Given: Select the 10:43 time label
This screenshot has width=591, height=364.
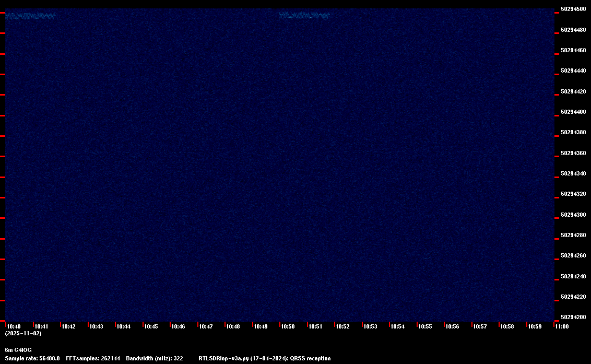Looking at the screenshot, I should (x=96, y=326).
